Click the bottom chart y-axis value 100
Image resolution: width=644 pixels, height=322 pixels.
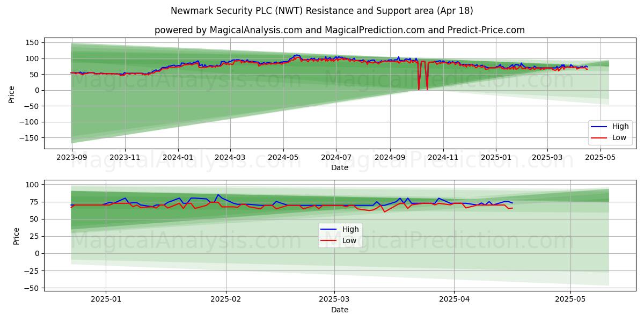[x=33, y=185]
